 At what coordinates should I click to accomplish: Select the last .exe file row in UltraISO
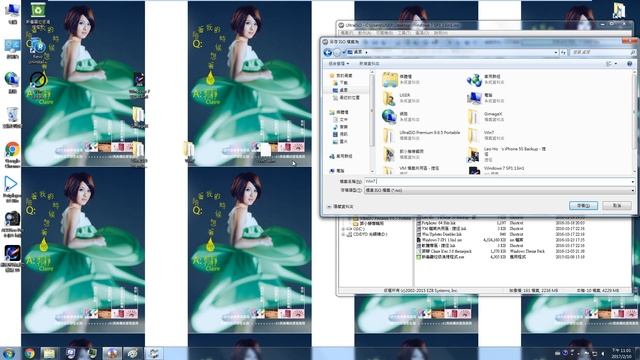(x=500, y=257)
